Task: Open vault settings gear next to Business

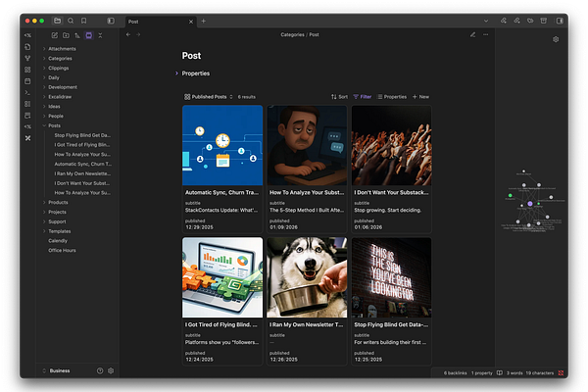Action: pos(111,370)
